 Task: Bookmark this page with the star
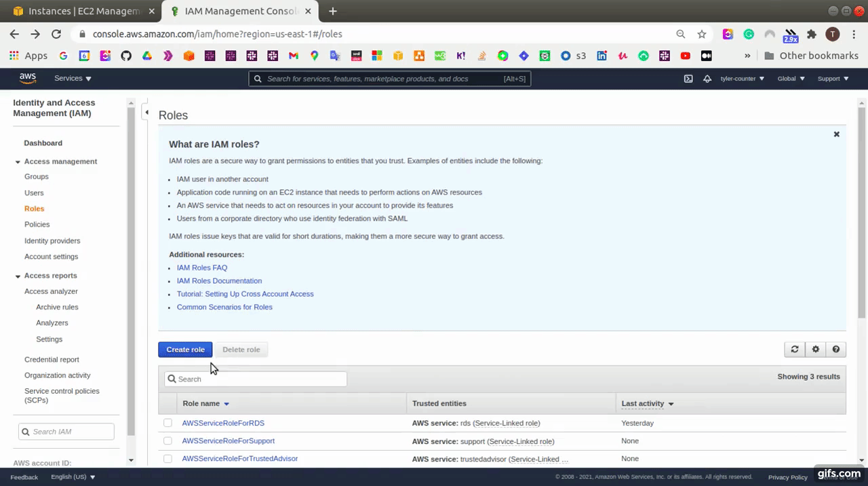pyautogui.click(x=702, y=34)
